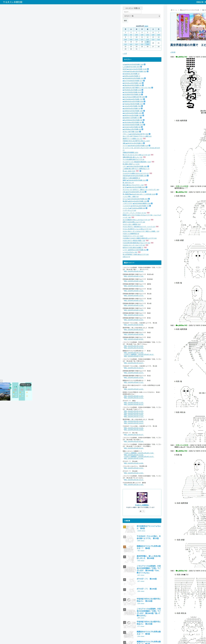Expand the ◆wJM35m/rH2 category plus icon
The width and height of the screenshot is (206, 644).
pos(143,115)
